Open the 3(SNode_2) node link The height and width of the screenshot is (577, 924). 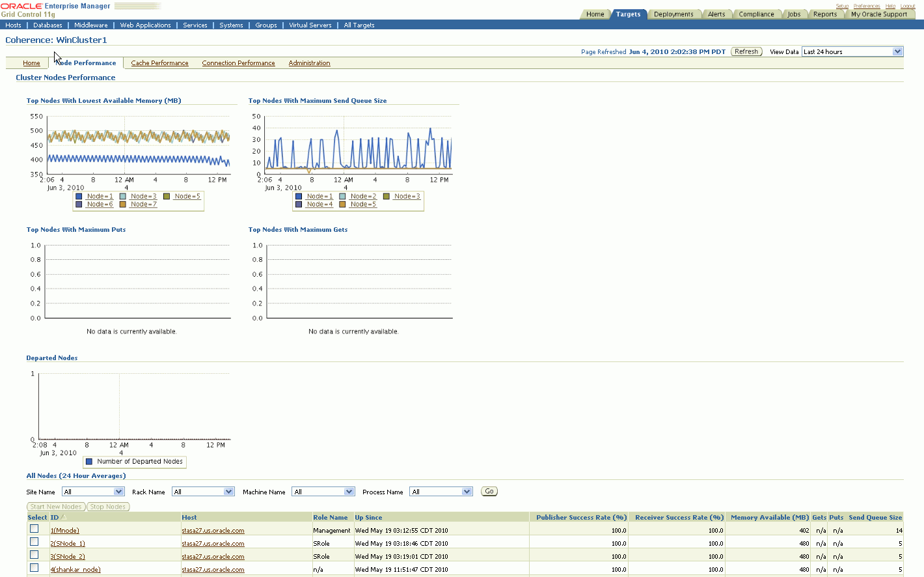[x=68, y=557]
